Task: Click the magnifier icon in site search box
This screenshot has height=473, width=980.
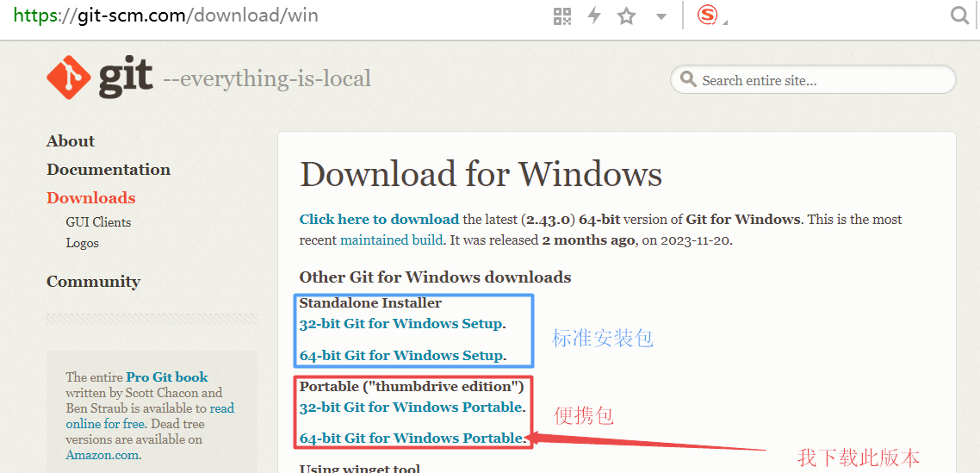Action: pos(688,79)
